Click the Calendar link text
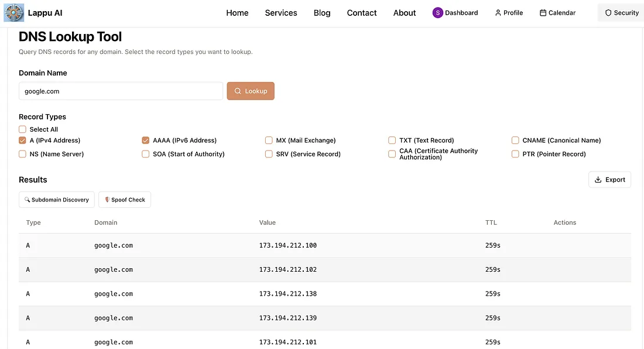644x349 pixels. pyautogui.click(x=562, y=13)
